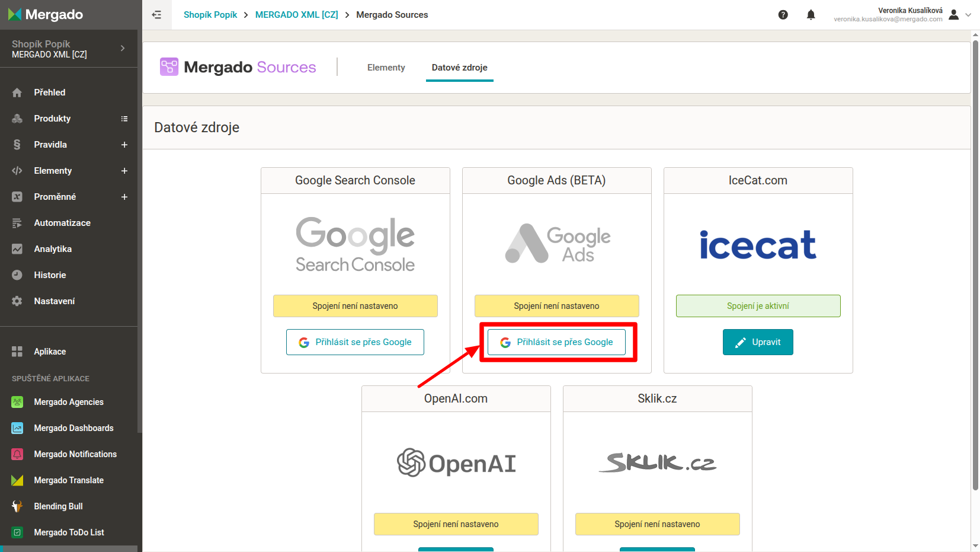Click the Google Ads logo image
Screen dimensions: 980x552
point(558,244)
